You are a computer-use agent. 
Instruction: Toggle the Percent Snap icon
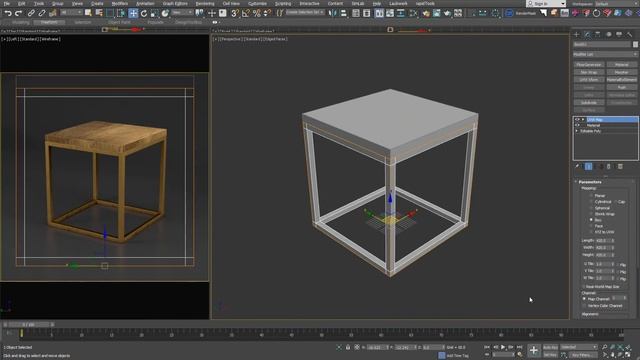pos(256,13)
